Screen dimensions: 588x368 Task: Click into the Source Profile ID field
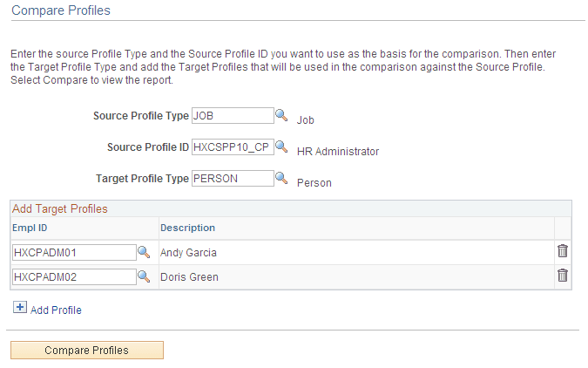[x=233, y=147]
